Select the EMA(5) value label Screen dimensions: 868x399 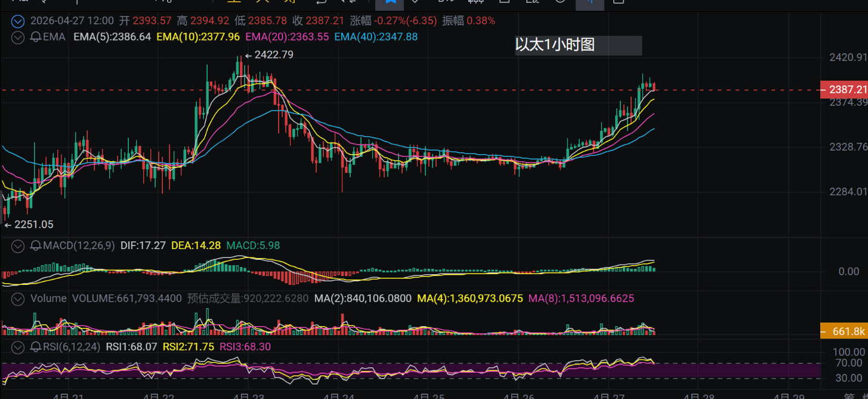point(112,37)
